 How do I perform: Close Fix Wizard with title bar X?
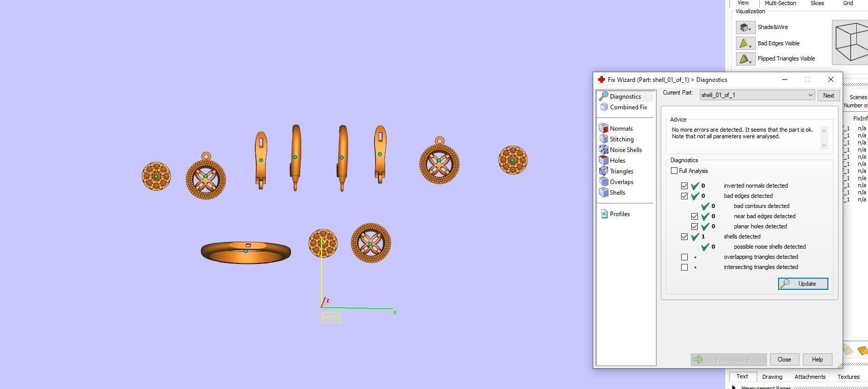(830, 80)
